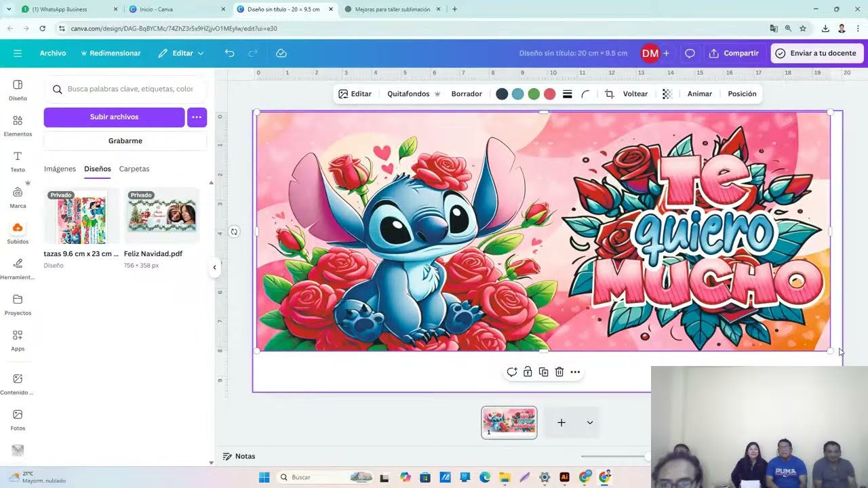Click the uploads search input field
The image size is (868, 488).
tap(125, 89)
